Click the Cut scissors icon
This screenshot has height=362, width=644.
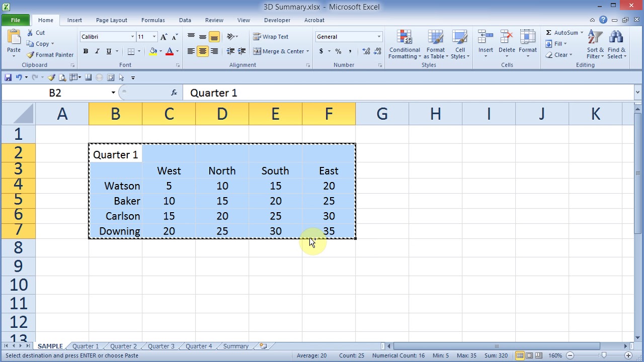tap(30, 33)
